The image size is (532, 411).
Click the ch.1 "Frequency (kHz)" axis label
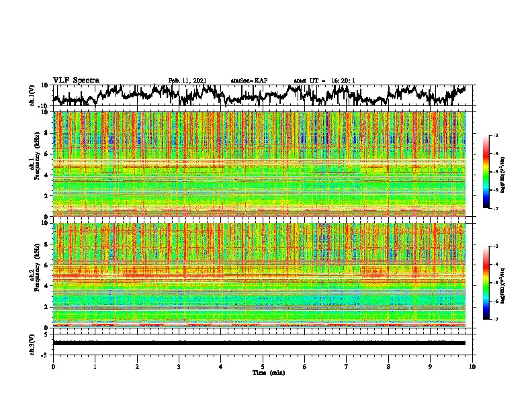click(x=37, y=156)
